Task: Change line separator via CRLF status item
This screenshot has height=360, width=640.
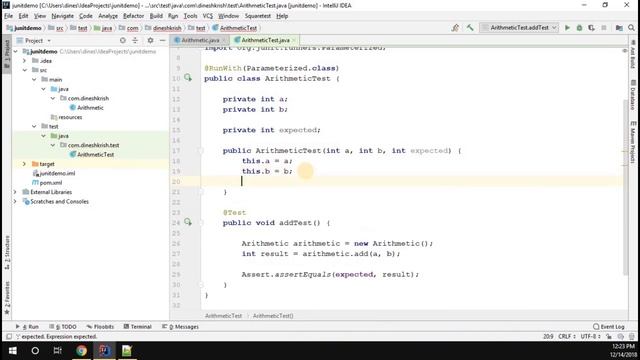Action: 567,337
